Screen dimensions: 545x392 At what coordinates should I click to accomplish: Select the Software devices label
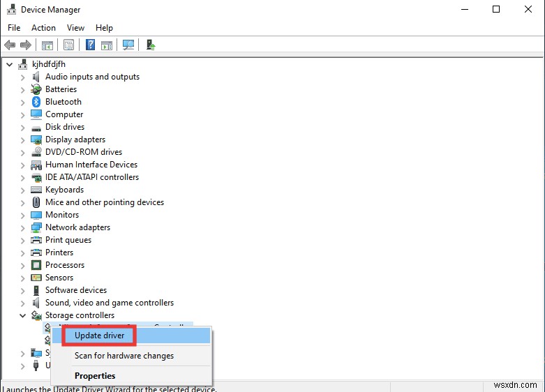click(x=76, y=290)
